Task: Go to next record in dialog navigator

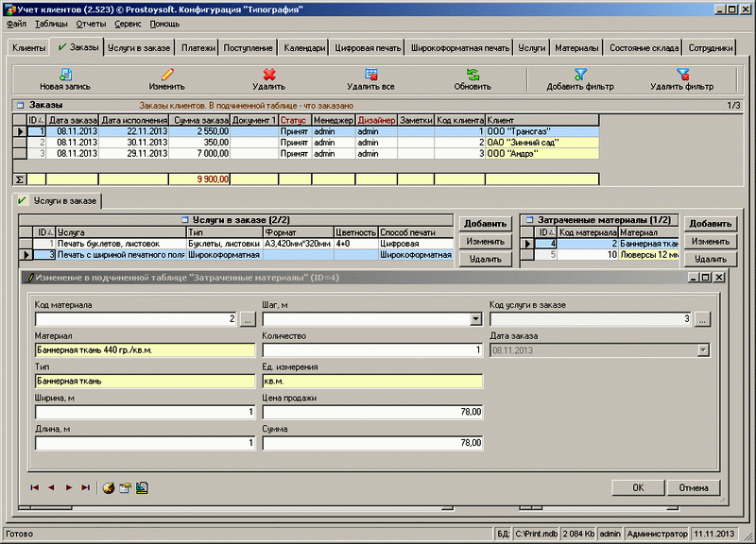Action: click(x=69, y=487)
